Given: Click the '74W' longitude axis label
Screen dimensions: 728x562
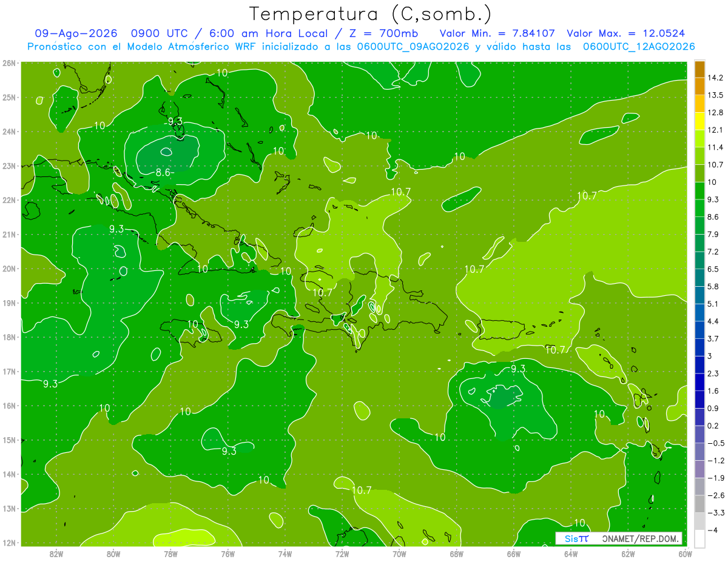Looking at the screenshot, I should [x=285, y=554].
